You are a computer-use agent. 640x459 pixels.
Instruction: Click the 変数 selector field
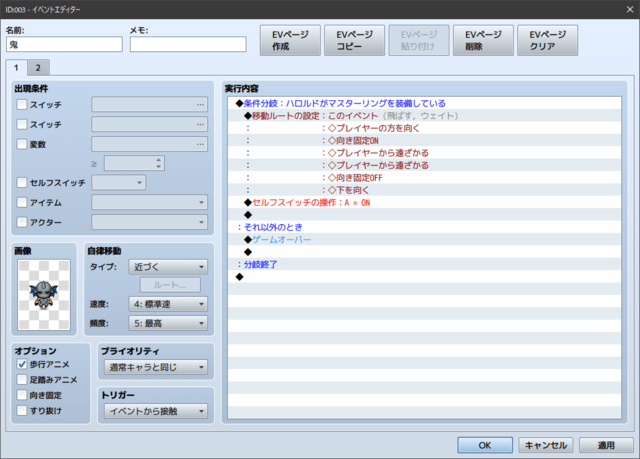coord(149,144)
